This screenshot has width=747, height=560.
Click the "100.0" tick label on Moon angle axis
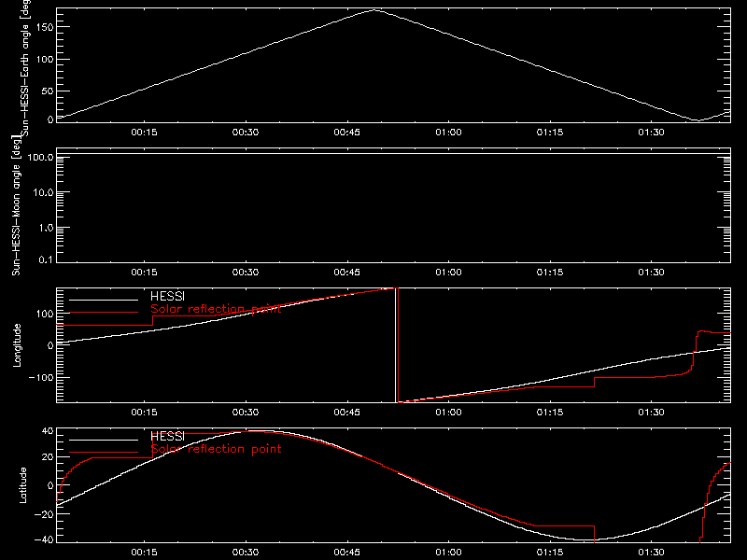40,157
